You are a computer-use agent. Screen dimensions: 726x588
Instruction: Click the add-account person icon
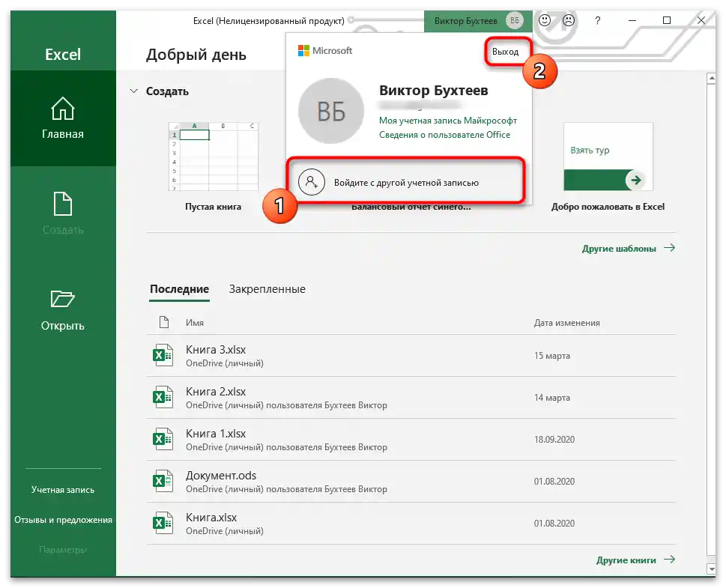(312, 182)
